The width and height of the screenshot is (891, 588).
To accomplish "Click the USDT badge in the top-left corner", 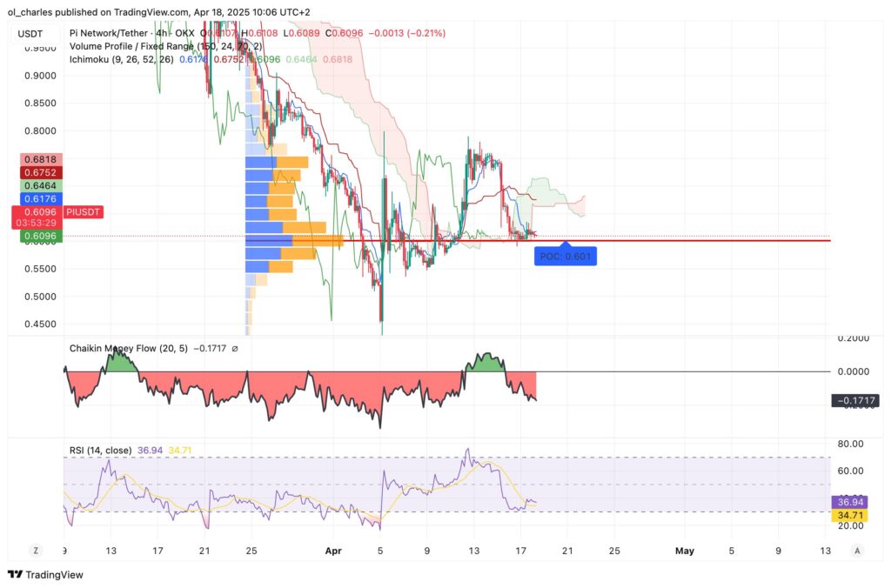I will (30, 31).
